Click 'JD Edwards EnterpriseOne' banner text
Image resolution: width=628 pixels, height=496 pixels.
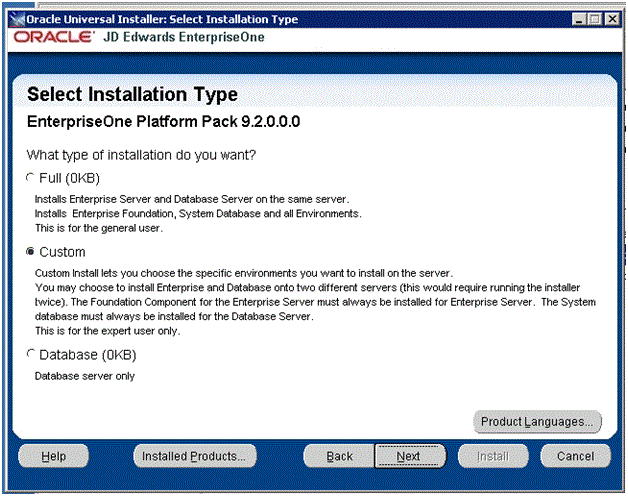(x=184, y=37)
